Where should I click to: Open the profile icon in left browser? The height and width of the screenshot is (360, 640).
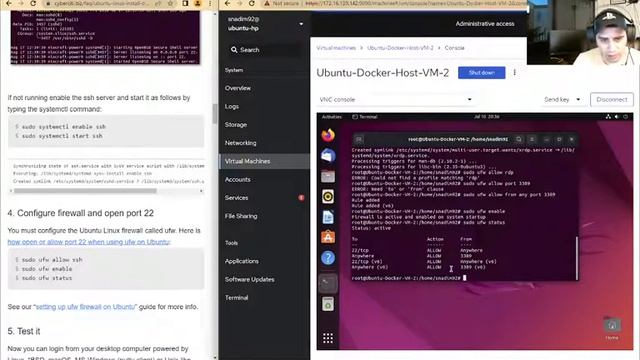pyautogui.click(x=198, y=4)
